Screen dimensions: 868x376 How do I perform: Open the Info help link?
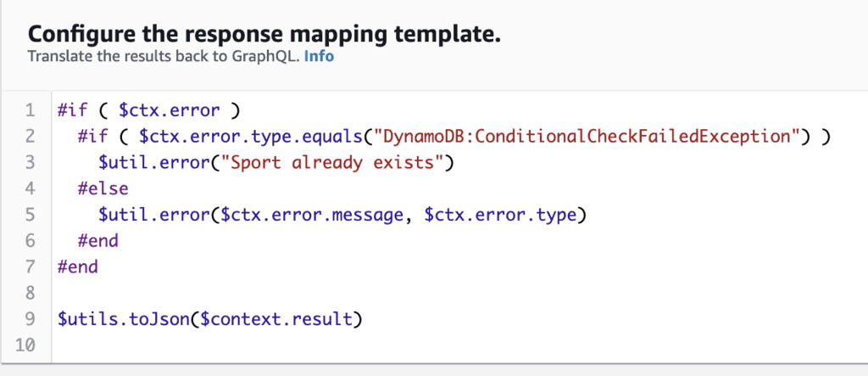pos(319,57)
